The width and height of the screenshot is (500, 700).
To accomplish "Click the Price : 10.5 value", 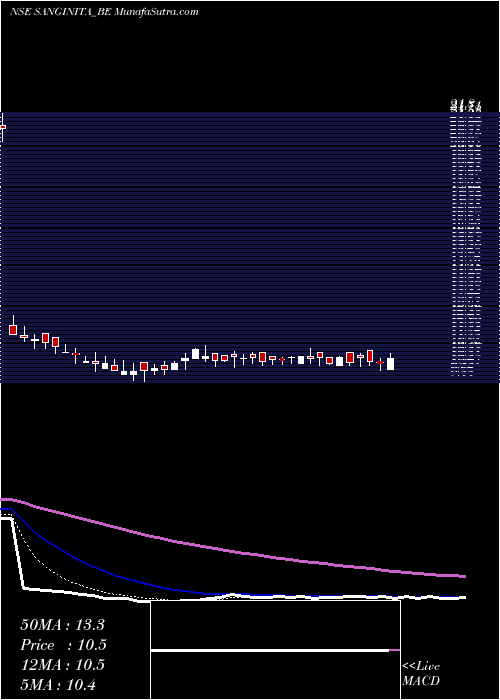I will [x=63, y=645].
